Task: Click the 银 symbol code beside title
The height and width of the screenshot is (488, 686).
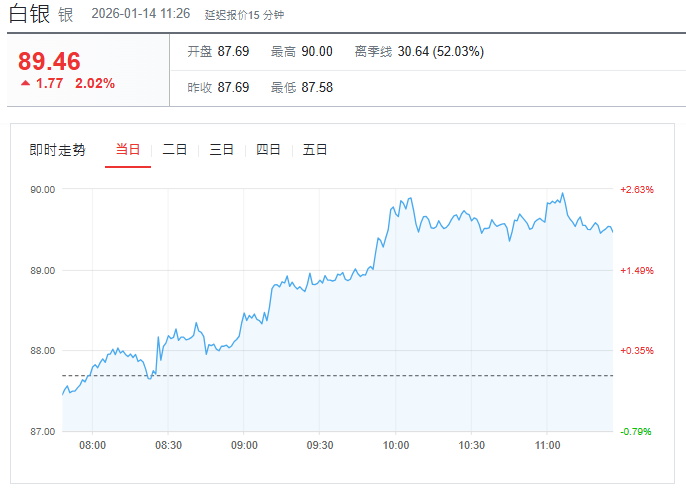Action: pyautogui.click(x=65, y=15)
